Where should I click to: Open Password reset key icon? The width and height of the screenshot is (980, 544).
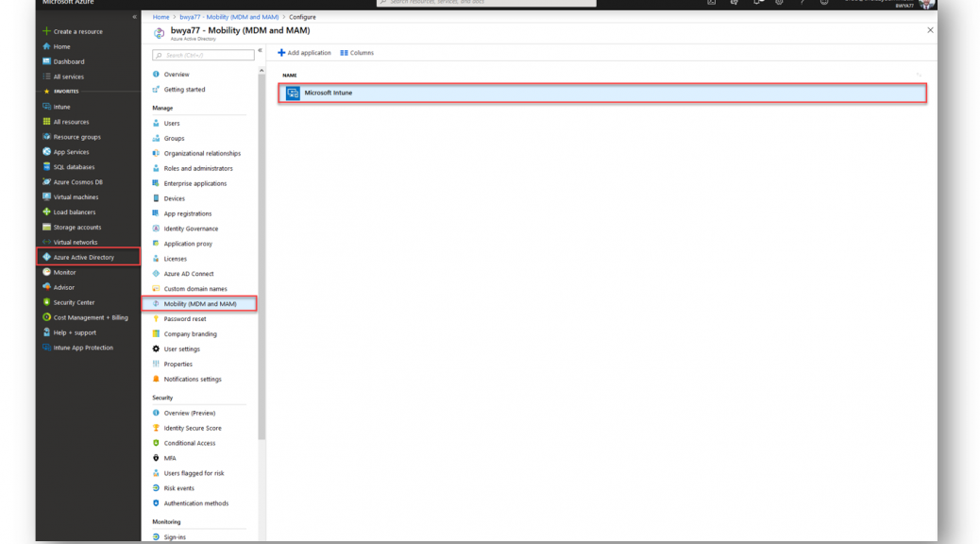tap(156, 319)
